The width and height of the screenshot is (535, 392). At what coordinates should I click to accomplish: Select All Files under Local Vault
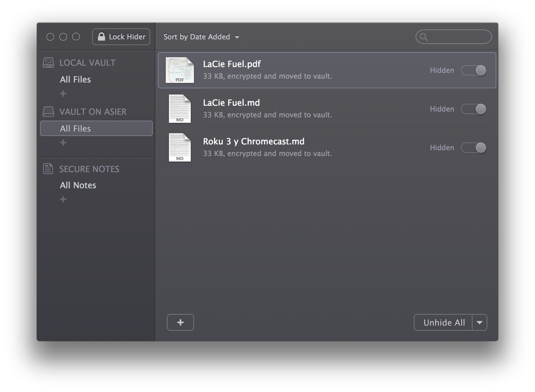75,79
